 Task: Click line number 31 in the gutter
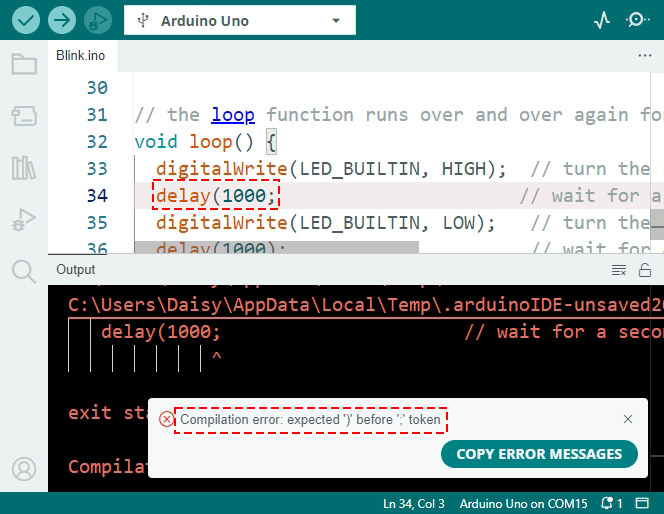point(97,115)
